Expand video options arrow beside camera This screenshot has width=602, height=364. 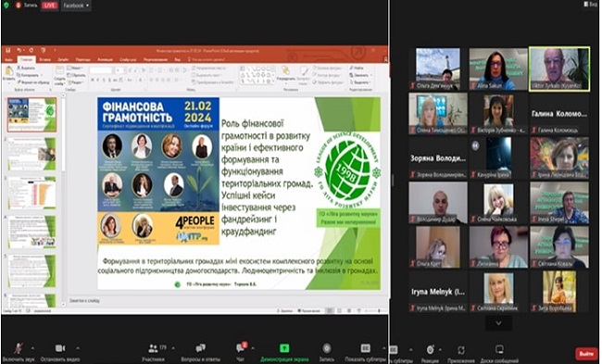coord(78,348)
